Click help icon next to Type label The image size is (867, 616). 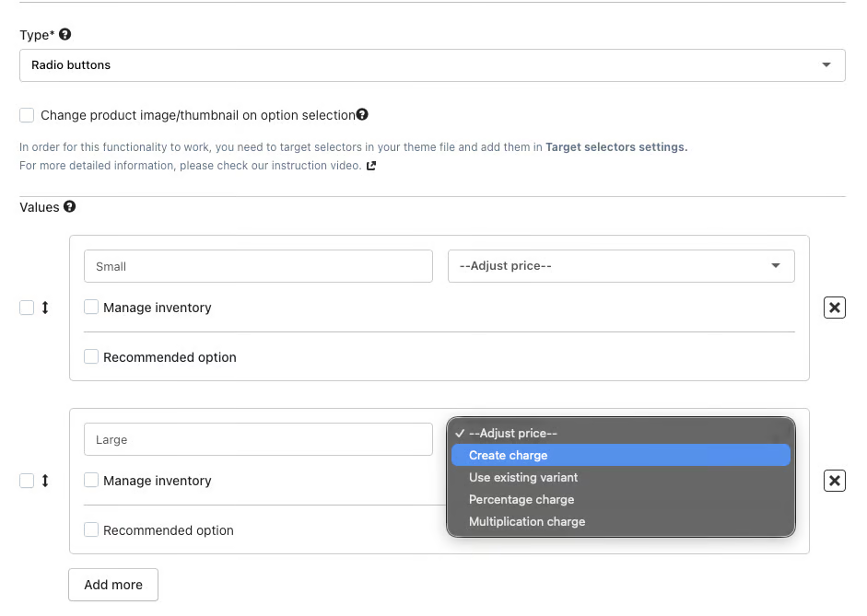pos(64,34)
